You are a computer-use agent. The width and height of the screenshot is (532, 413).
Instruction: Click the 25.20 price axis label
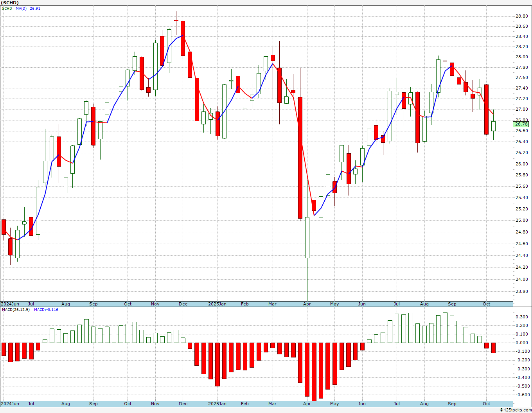tap(521, 209)
